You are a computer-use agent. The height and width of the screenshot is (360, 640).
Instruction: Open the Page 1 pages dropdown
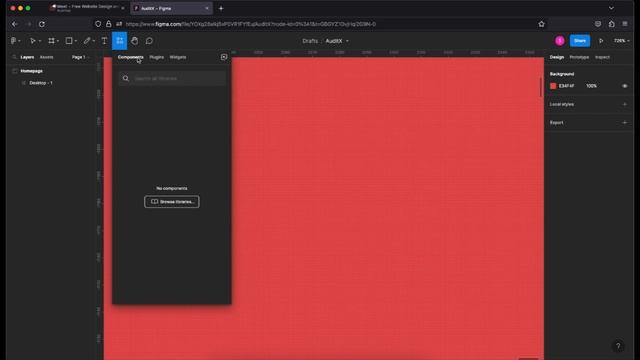pyautogui.click(x=80, y=57)
